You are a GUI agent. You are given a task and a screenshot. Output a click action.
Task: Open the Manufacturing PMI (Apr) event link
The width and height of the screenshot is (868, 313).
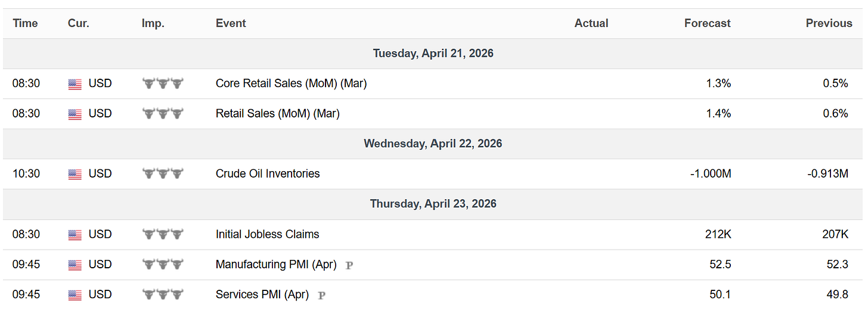tap(276, 264)
